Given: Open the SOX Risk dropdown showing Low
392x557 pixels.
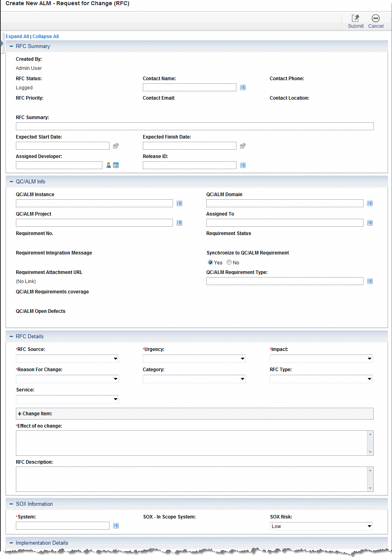Looking at the screenshot, I should (x=321, y=526).
